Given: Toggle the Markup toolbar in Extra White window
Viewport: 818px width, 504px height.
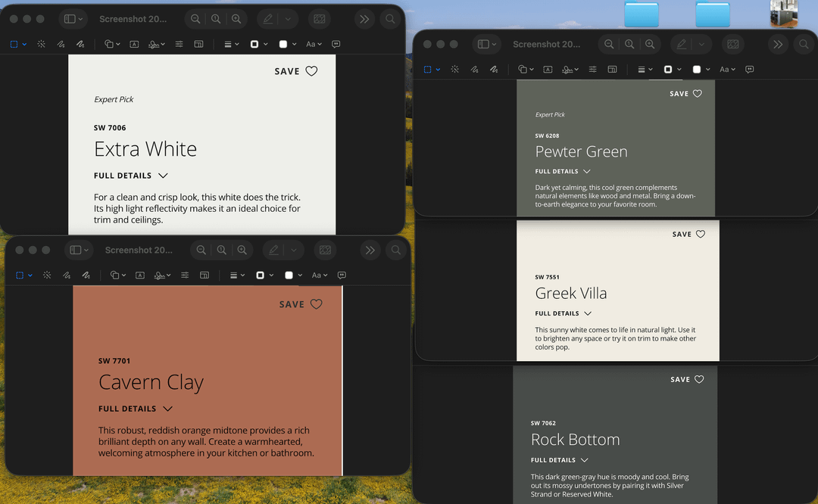Looking at the screenshot, I should coord(267,19).
